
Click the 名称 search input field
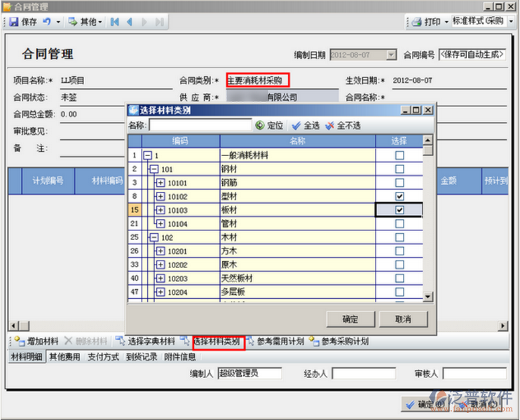point(200,125)
